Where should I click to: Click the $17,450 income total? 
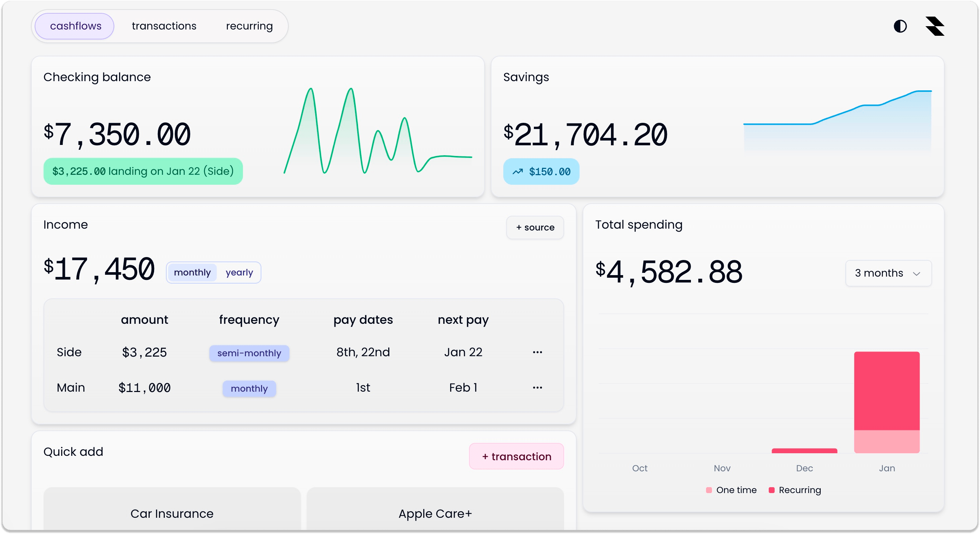pyautogui.click(x=99, y=269)
